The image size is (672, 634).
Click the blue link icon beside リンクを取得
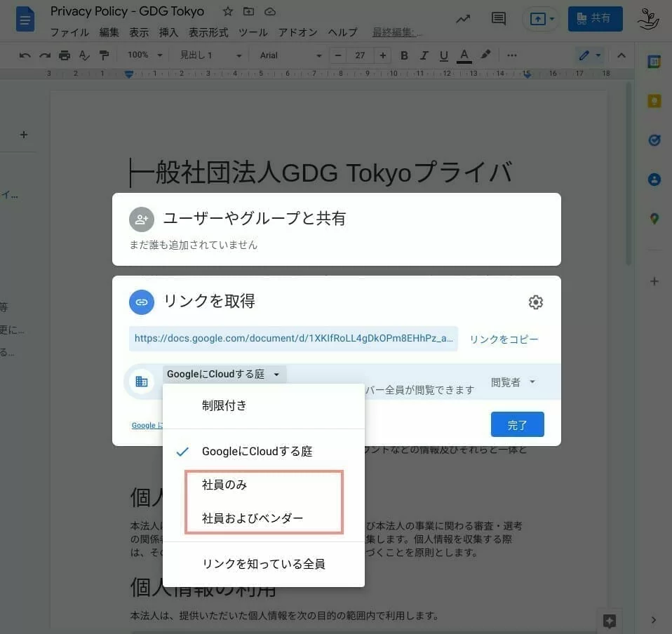pyautogui.click(x=142, y=302)
